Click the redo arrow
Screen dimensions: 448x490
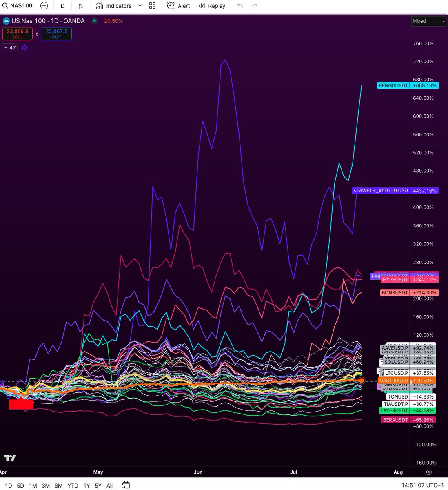click(255, 6)
